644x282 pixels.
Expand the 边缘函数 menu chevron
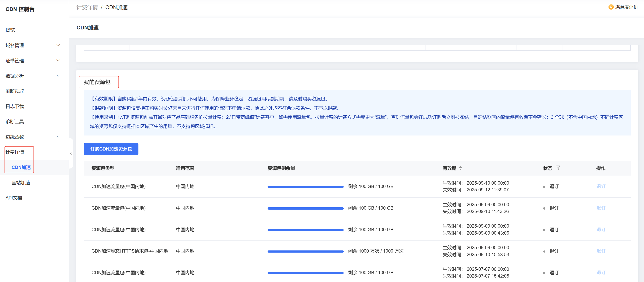pyautogui.click(x=58, y=137)
